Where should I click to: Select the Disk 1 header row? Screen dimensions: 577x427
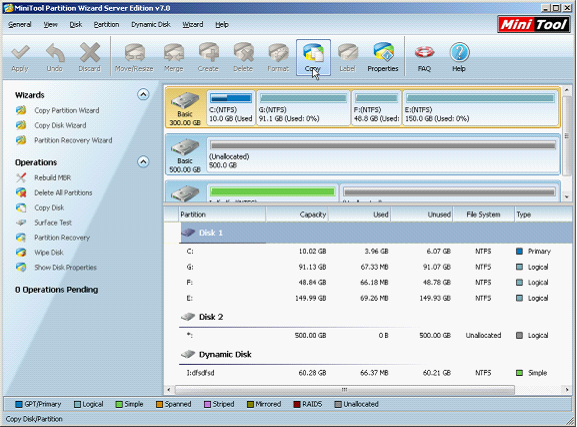[375, 233]
